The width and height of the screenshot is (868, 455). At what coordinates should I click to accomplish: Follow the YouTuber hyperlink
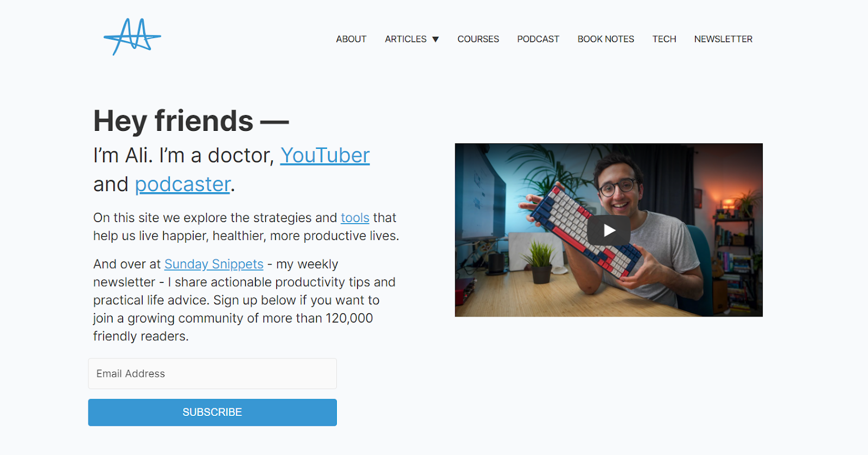click(325, 155)
